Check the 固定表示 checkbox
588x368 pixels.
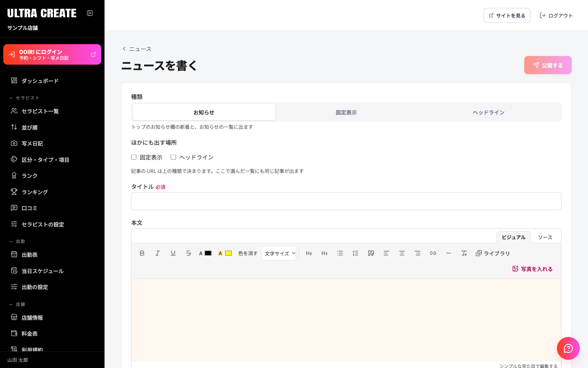pyautogui.click(x=134, y=157)
